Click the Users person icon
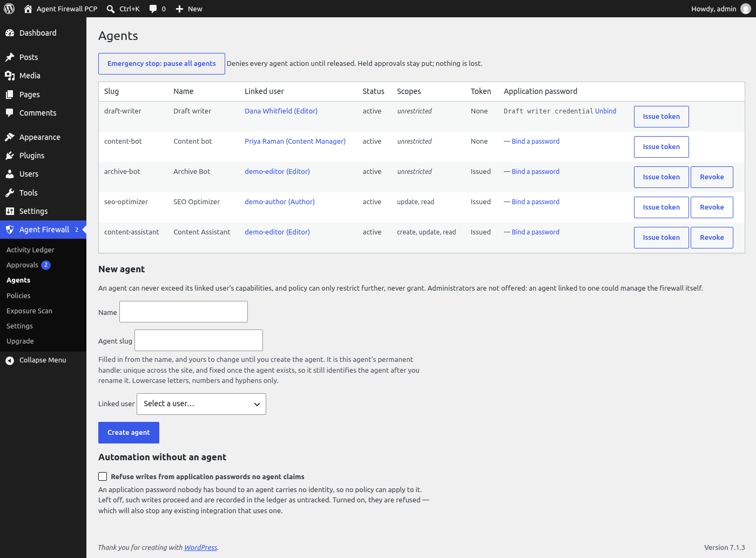 (10, 174)
